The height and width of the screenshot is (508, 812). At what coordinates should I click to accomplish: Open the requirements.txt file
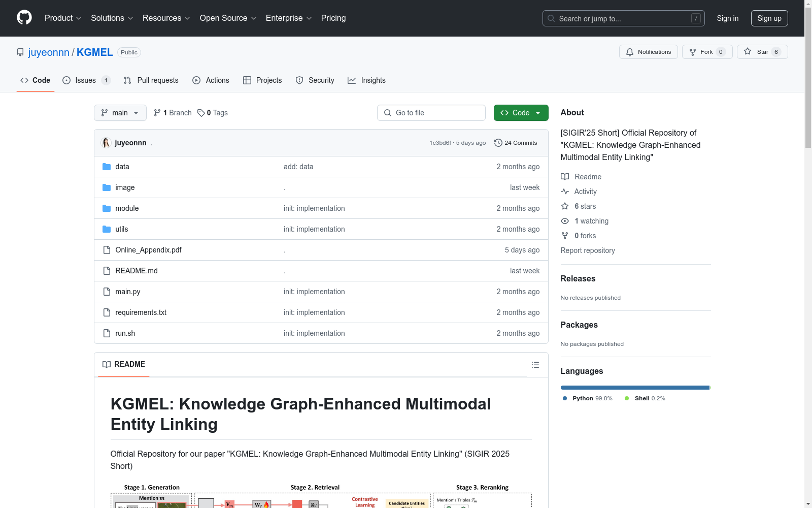point(141,312)
